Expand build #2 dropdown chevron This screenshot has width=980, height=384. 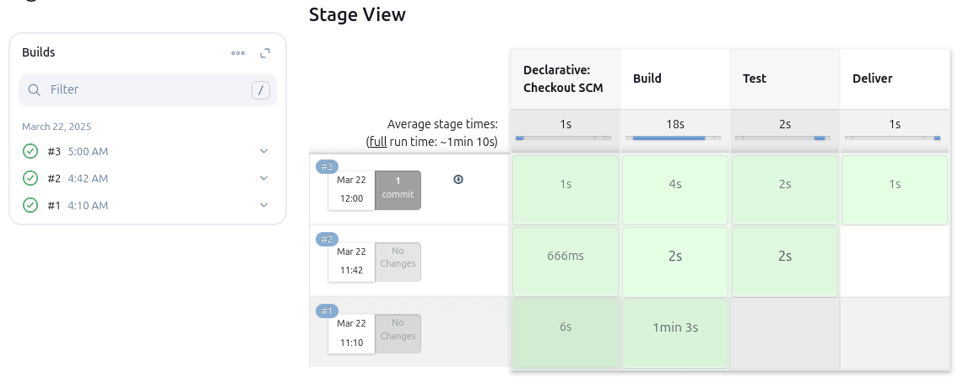pos(263,178)
